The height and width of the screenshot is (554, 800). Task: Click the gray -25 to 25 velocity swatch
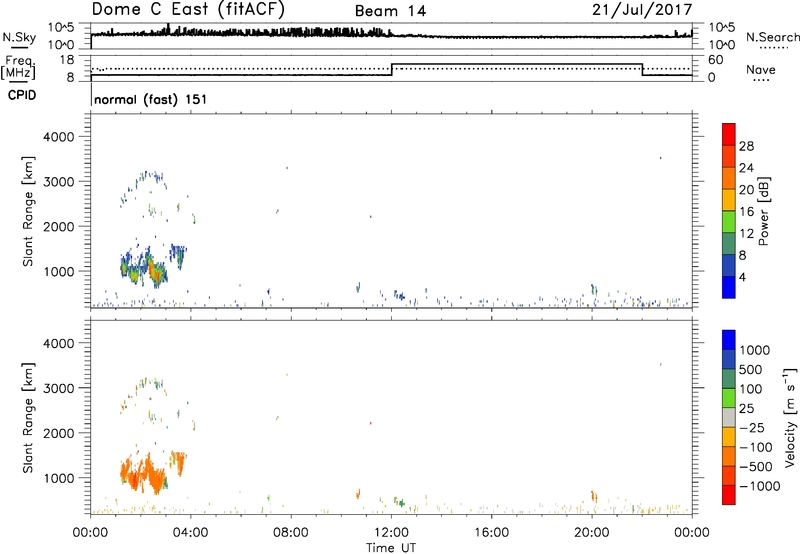click(x=729, y=418)
